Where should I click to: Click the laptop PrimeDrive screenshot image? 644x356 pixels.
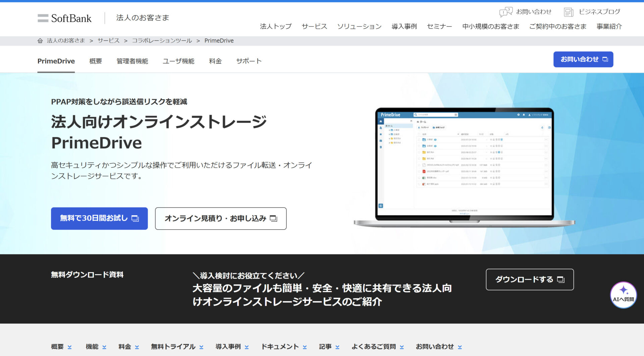[x=464, y=167]
